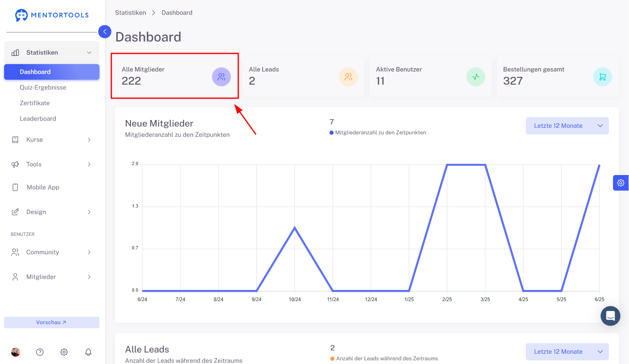Click the Bestellungen gesamt cart icon
The image size is (629, 364).
pos(603,77)
